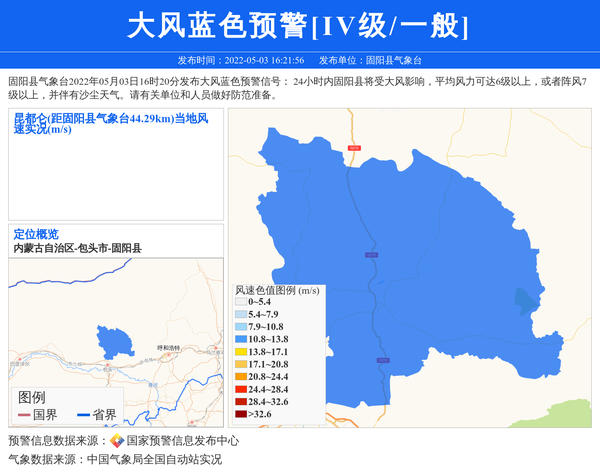Select the 20.8~24.4 orange legend swatch

[x=240, y=377]
